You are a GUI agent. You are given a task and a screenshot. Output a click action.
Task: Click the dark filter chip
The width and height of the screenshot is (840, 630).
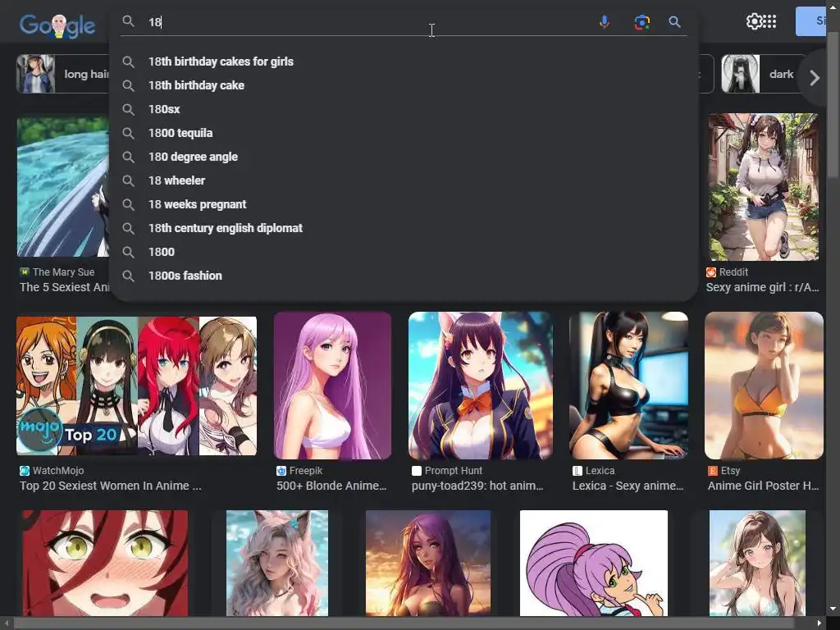(x=760, y=74)
